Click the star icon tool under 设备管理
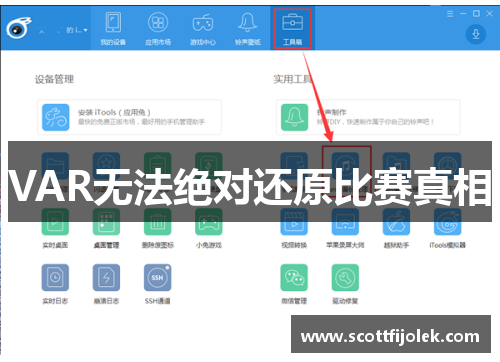Viewport: 500px width, 362px height. click(x=106, y=166)
